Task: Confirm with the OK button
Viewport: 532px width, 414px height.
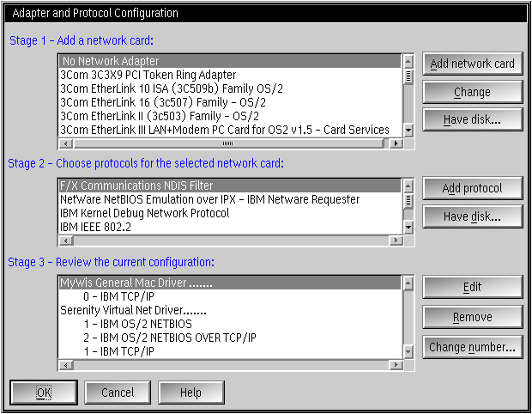Action: (44, 393)
